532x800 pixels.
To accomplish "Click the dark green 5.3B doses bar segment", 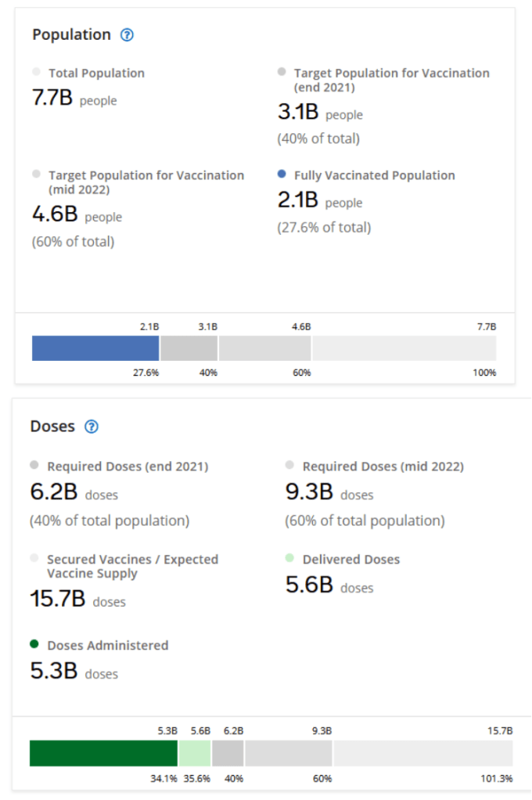I will (x=103, y=753).
